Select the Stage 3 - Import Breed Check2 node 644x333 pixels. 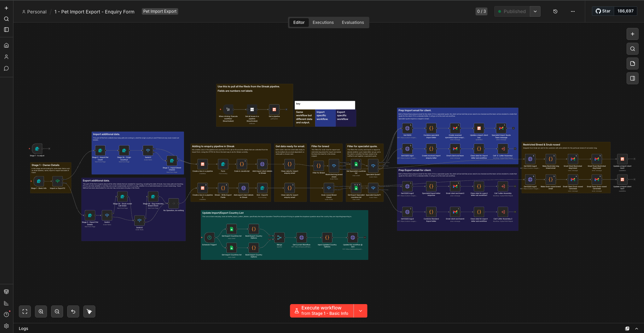(x=172, y=161)
